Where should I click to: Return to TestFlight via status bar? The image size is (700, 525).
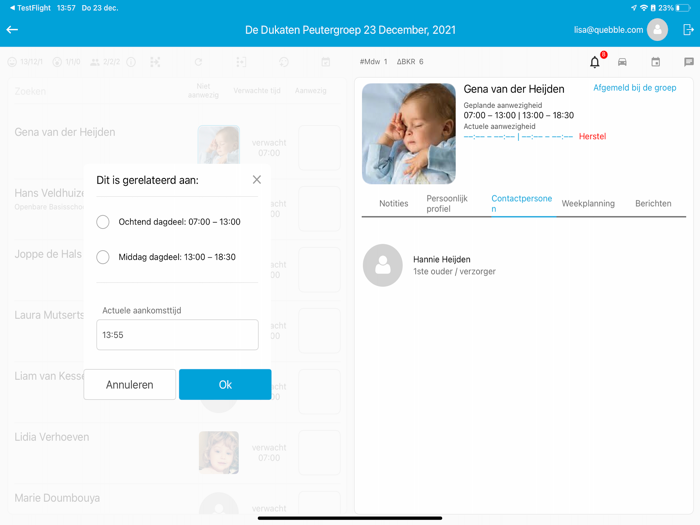tap(30, 8)
